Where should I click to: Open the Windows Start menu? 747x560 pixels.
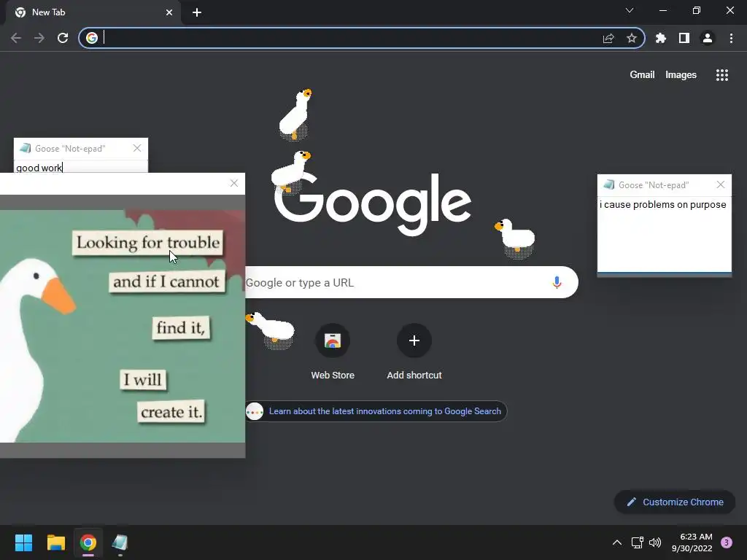(23, 542)
